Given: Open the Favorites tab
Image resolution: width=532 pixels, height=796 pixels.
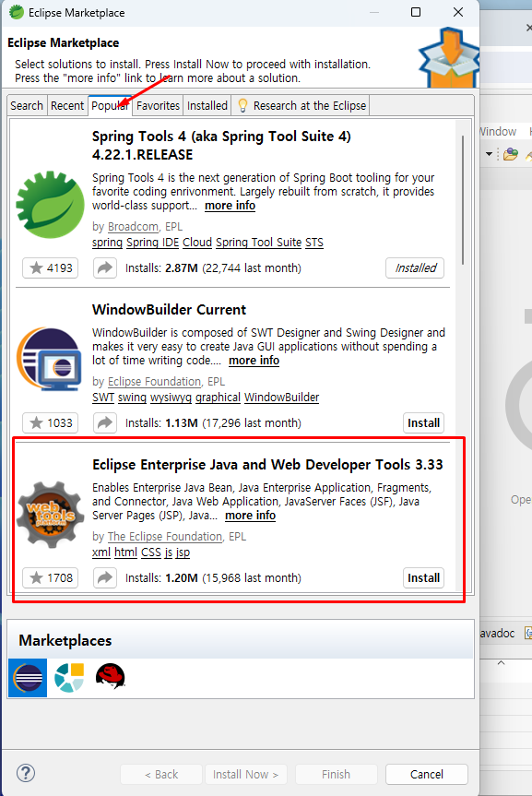Looking at the screenshot, I should tap(158, 105).
